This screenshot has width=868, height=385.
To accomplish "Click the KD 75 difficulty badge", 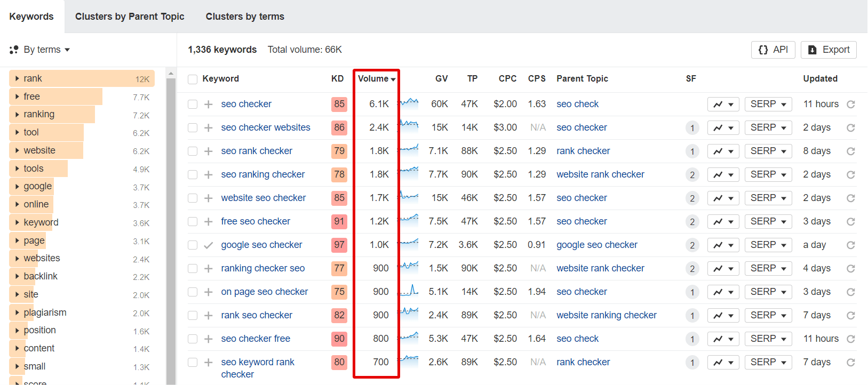I will tap(339, 292).
